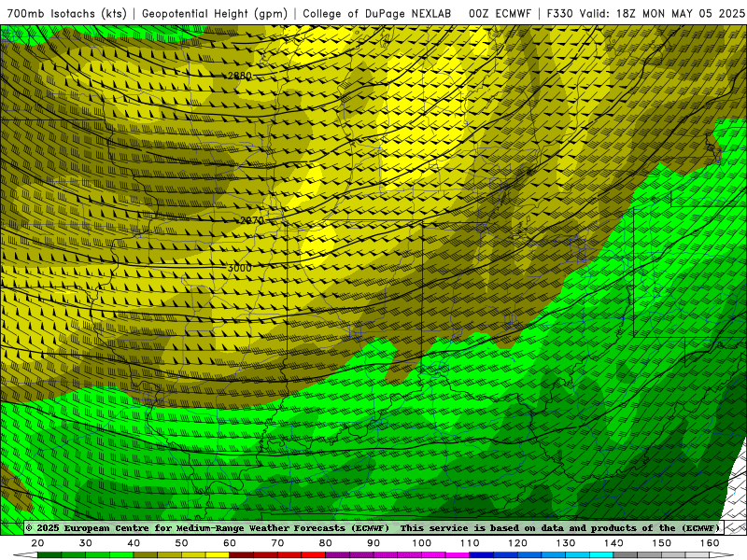Click the legend label 60
The width and height of the screenshot is (747, 560).
[230, 543]
